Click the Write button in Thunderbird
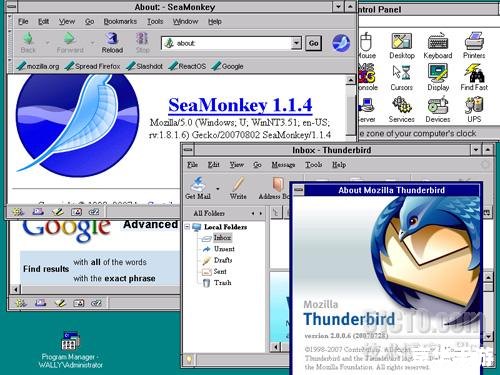Image resolution: width=500 pixels, height=375 pixels. click(238, 188)
